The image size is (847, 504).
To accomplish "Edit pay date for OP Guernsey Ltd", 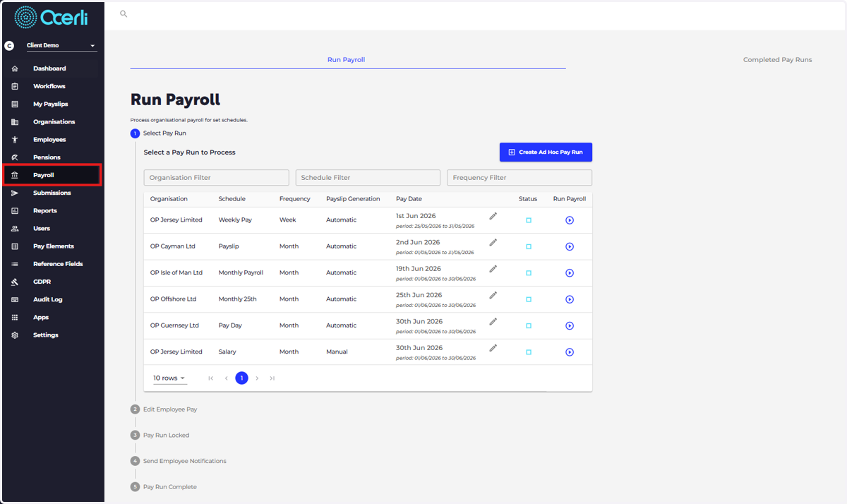I will coord(493,321).
